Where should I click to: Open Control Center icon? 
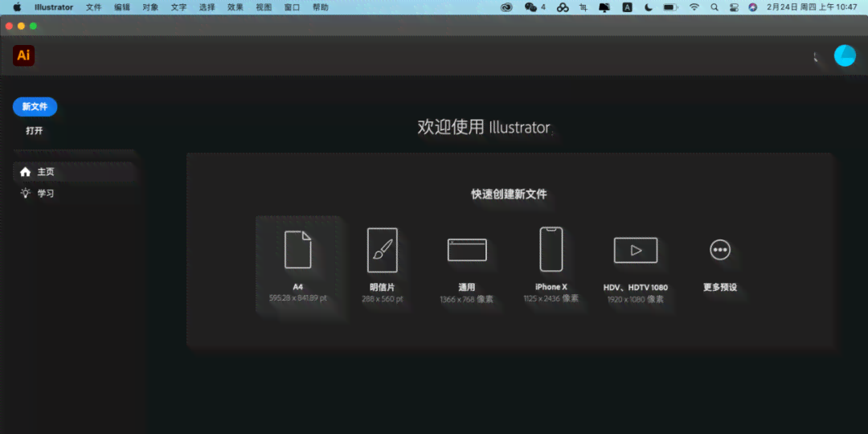point(734,7)
